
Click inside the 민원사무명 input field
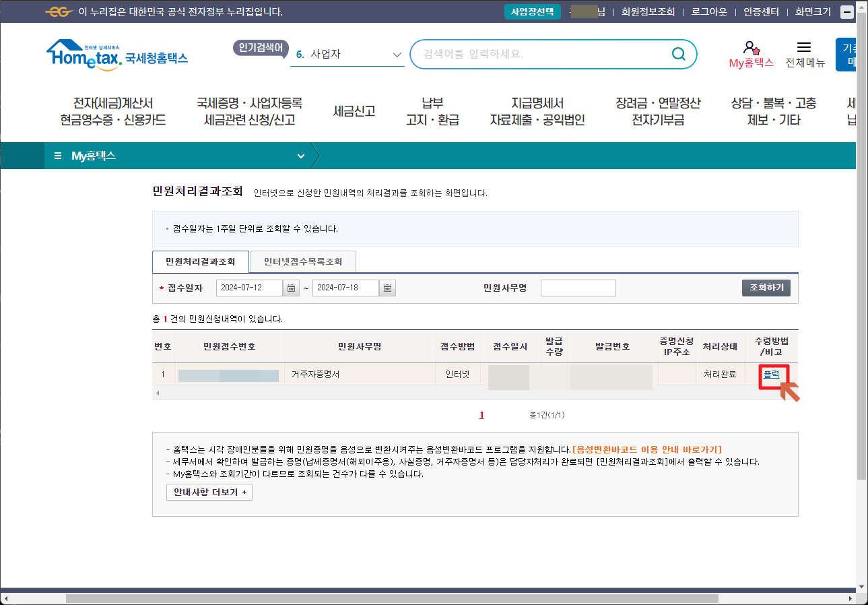pos(577,288)
